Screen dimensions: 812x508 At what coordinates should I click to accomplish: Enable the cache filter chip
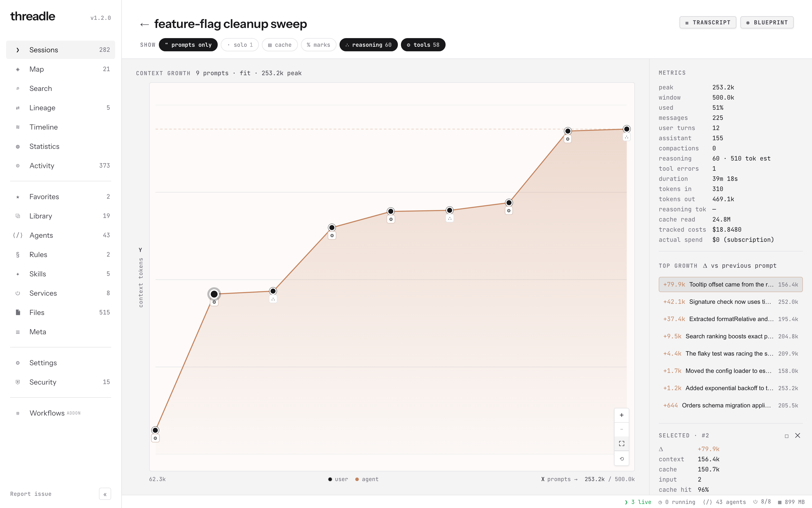[x=279, y=45]
